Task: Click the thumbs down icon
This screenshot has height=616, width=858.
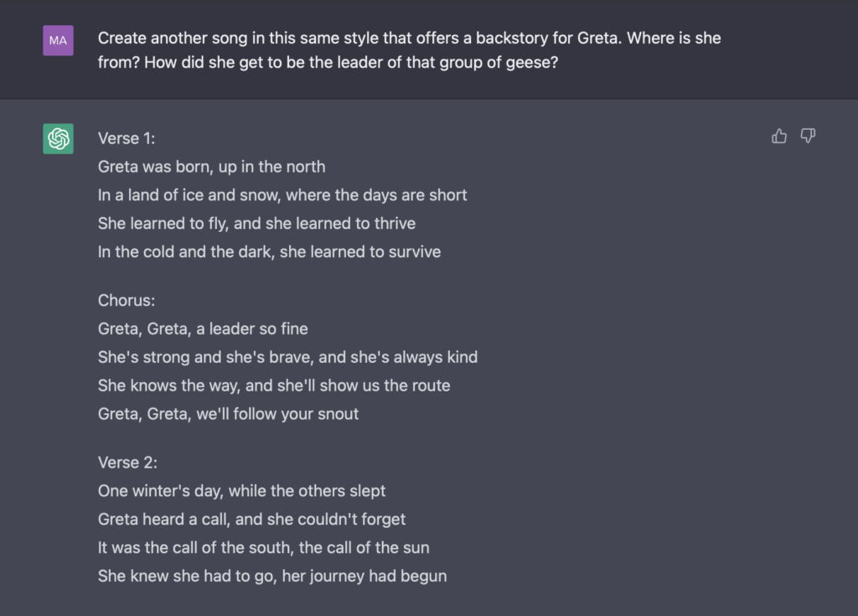Action: pos(808,136)
